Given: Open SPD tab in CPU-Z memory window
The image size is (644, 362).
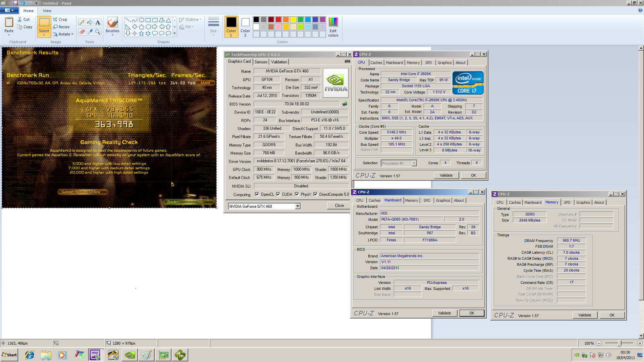Looking at the screenshot, I should [567, 203].
